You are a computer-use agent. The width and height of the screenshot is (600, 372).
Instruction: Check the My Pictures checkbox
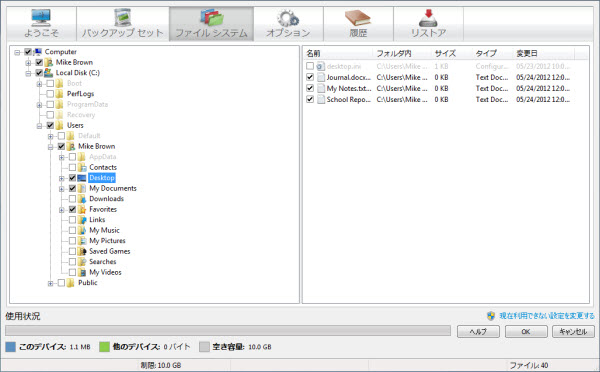click(72, 241)
